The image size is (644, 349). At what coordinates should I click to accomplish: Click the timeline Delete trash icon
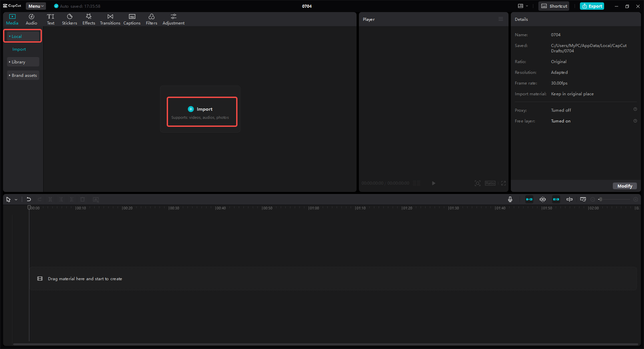point(83,199)
